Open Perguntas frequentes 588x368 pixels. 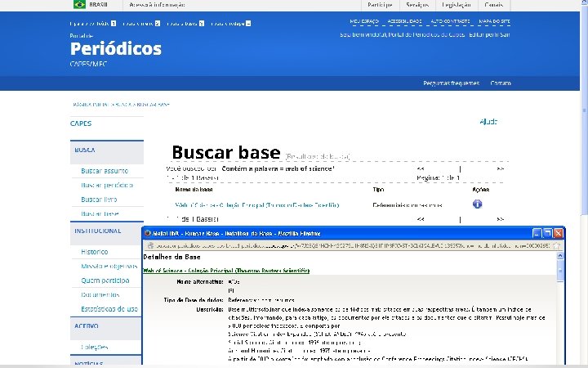[x=451, y=83]
